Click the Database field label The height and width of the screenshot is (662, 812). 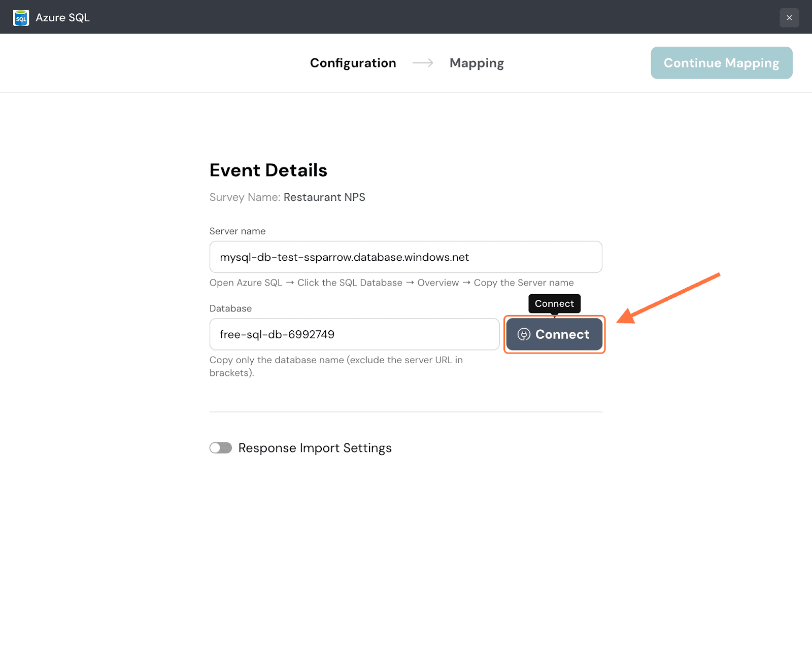[230, 308]
